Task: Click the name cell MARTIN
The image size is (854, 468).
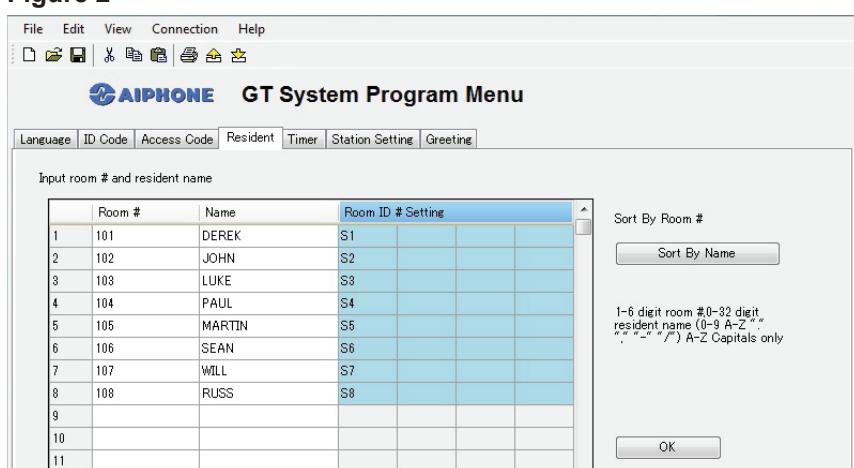Action: (x=269, y=326)
